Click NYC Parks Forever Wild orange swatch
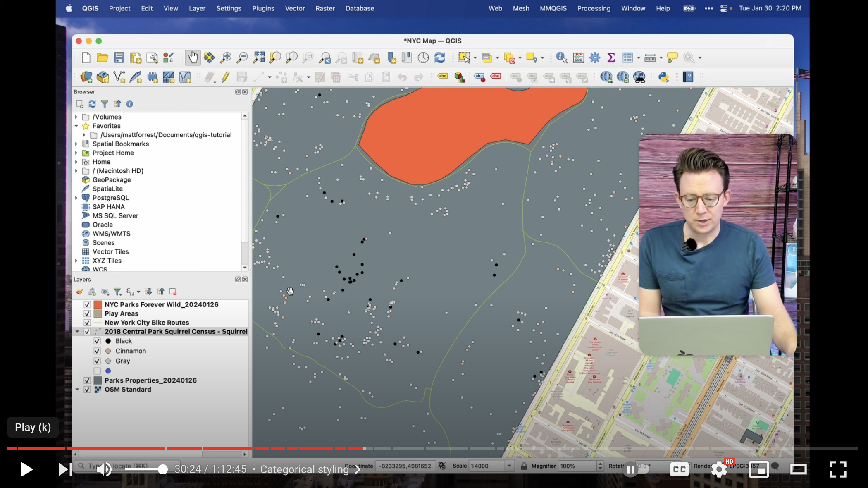The height and width of the screenshot is (488, 868). pyautogui.click(x=98, y=304)
